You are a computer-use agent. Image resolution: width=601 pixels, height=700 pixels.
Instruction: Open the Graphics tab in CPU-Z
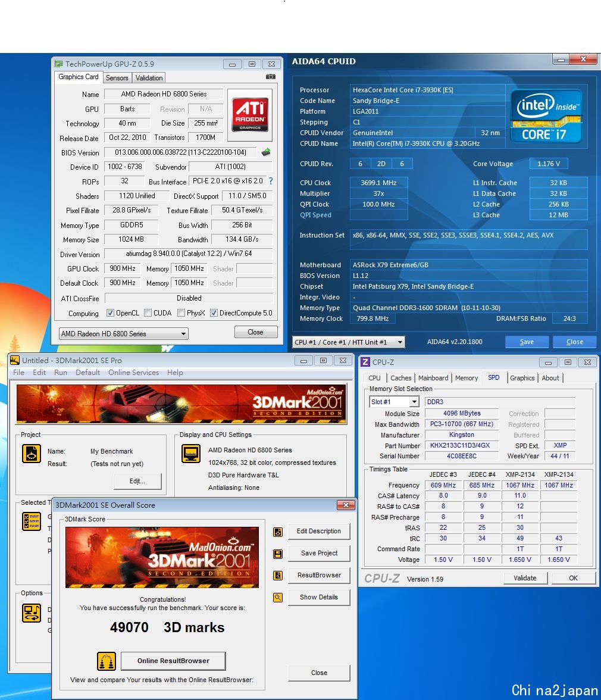(522, 377)
